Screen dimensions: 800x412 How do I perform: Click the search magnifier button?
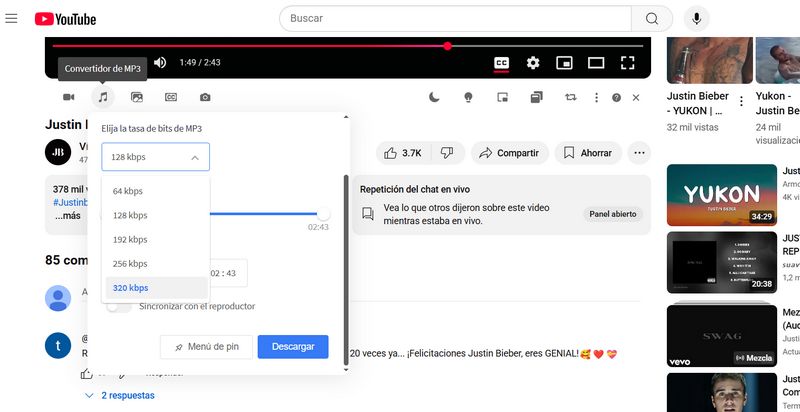point(652,18)
